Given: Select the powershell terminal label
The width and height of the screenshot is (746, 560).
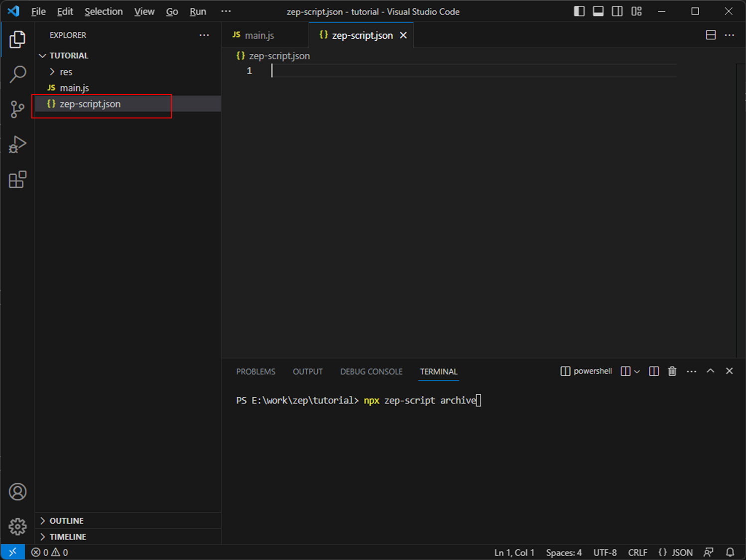Looking at the screenshot, I should (x=586, y=371).
